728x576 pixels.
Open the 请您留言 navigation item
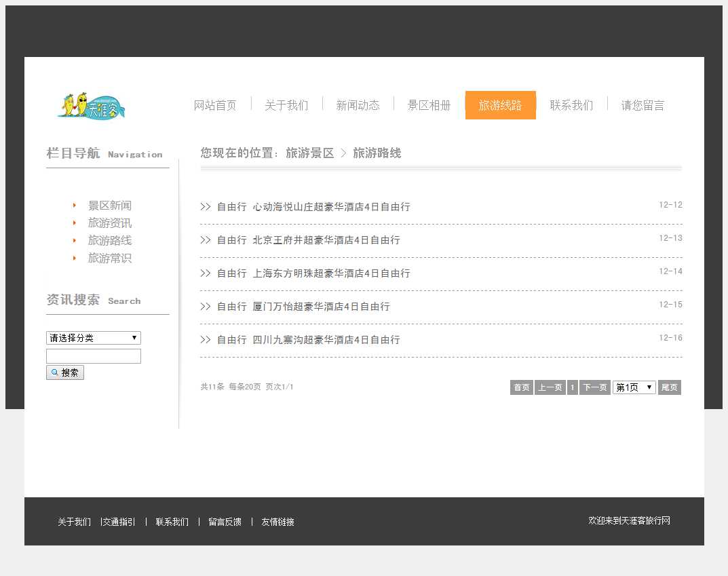click(643, 105)
